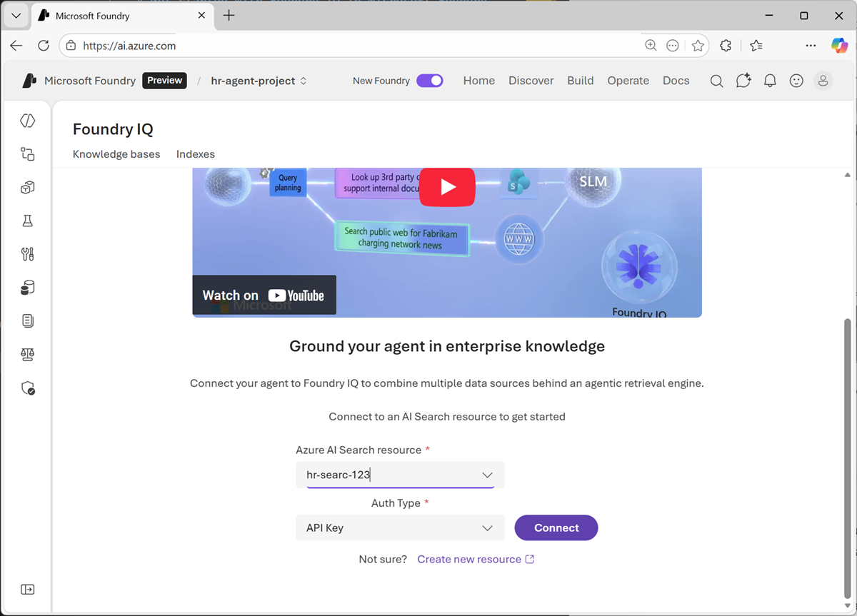Open the sparkle chat assistant icon

coord(743,81)
